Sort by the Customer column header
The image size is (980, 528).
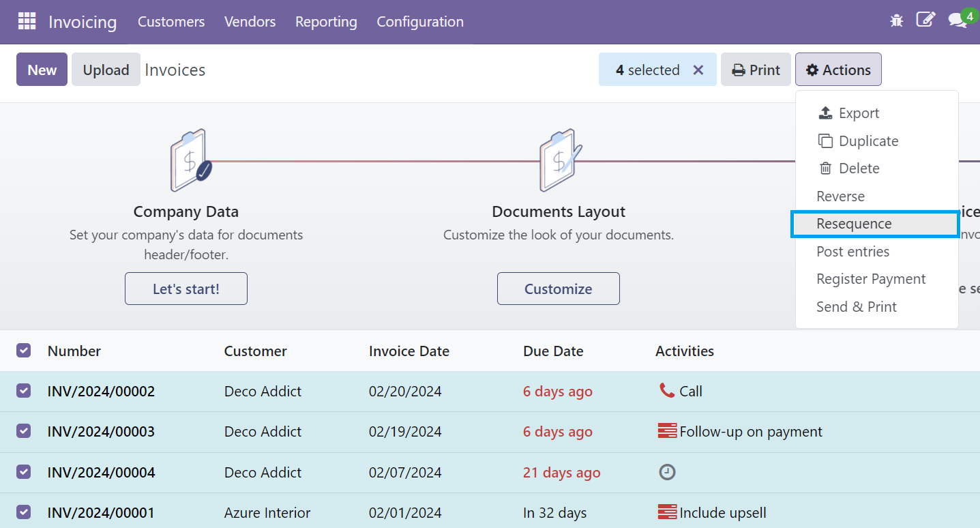(256, 351)
